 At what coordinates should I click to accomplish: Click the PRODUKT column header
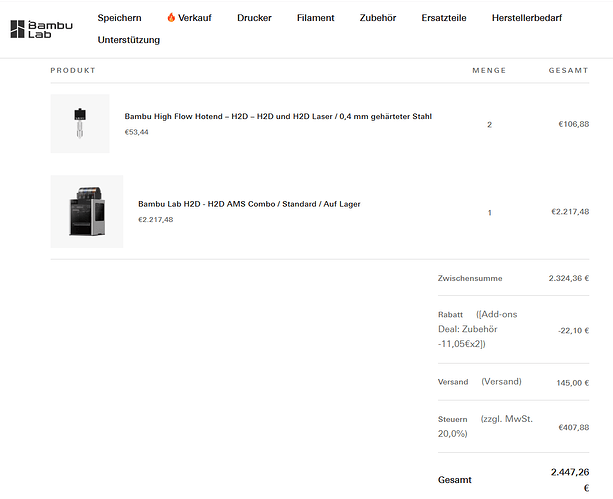73,70
